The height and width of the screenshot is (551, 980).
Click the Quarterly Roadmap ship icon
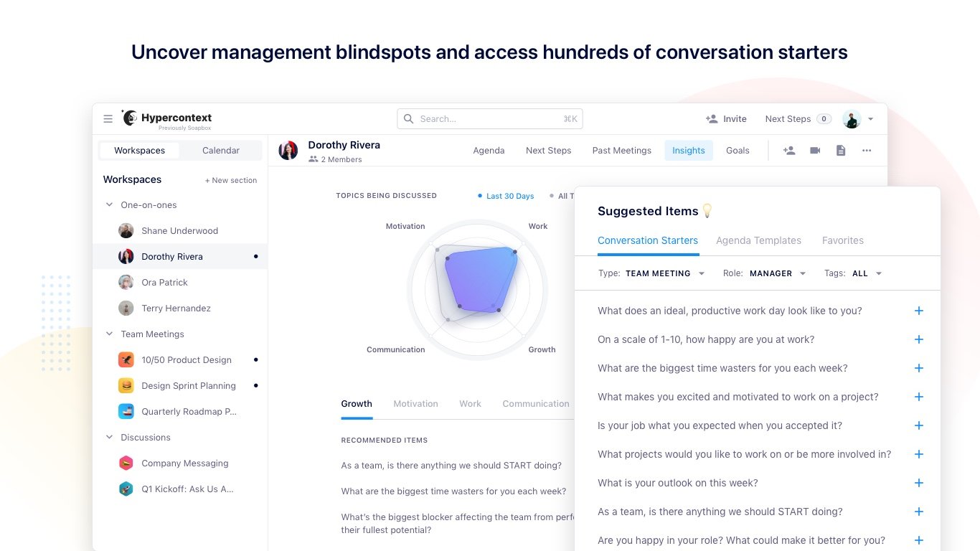point(126,412)
